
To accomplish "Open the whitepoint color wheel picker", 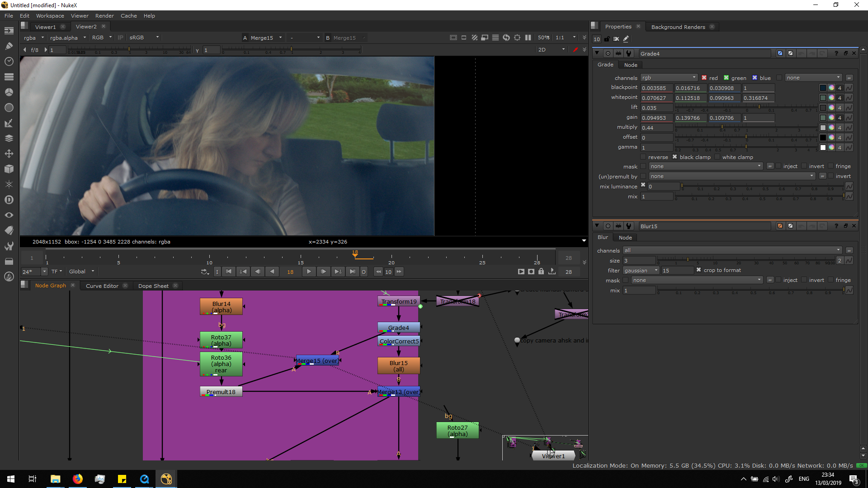I will point(831,98).
